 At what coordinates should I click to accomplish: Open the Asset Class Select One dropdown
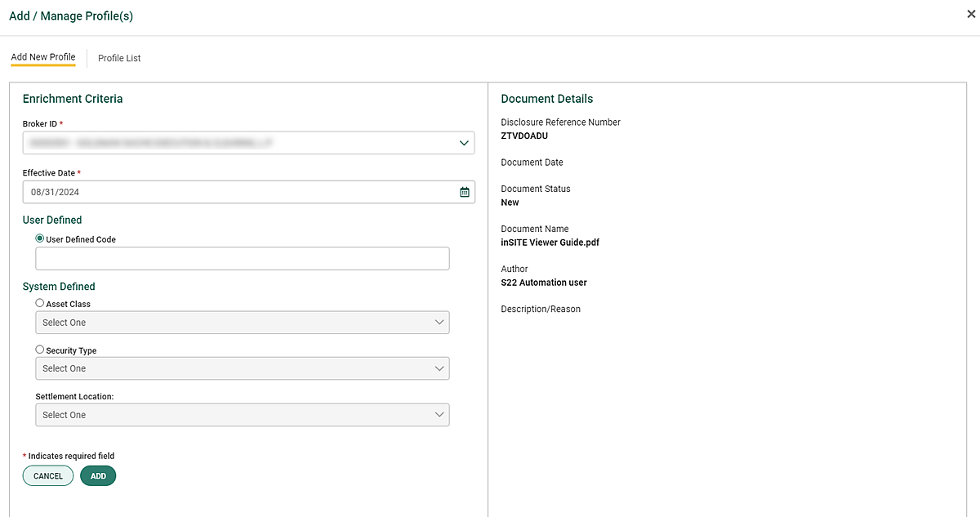click(243, 323)
